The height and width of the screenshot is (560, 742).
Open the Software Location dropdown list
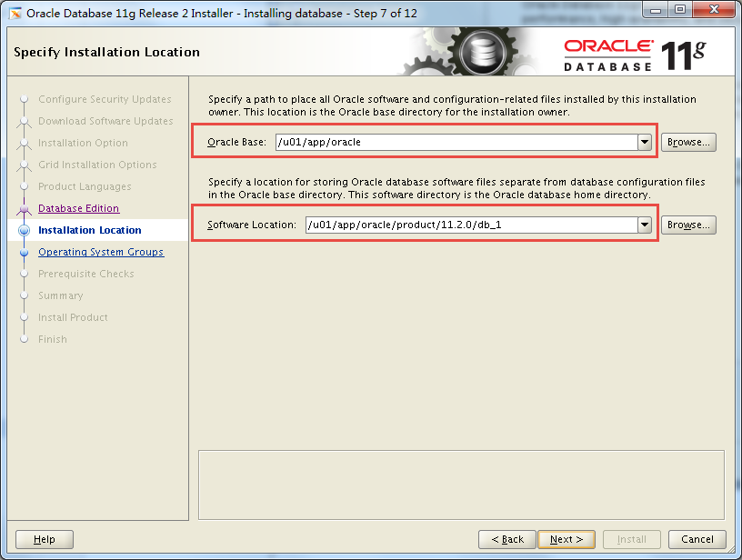point(645,225)
